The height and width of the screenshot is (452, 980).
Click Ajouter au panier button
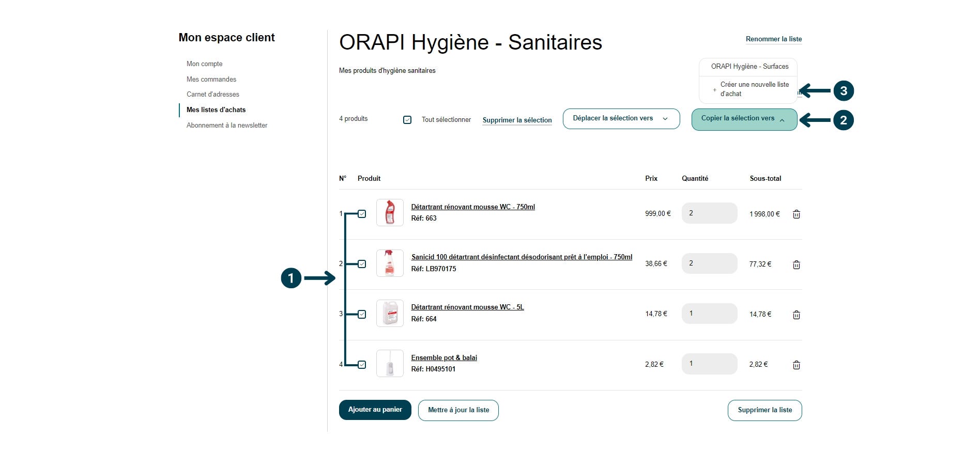point(375,410)
